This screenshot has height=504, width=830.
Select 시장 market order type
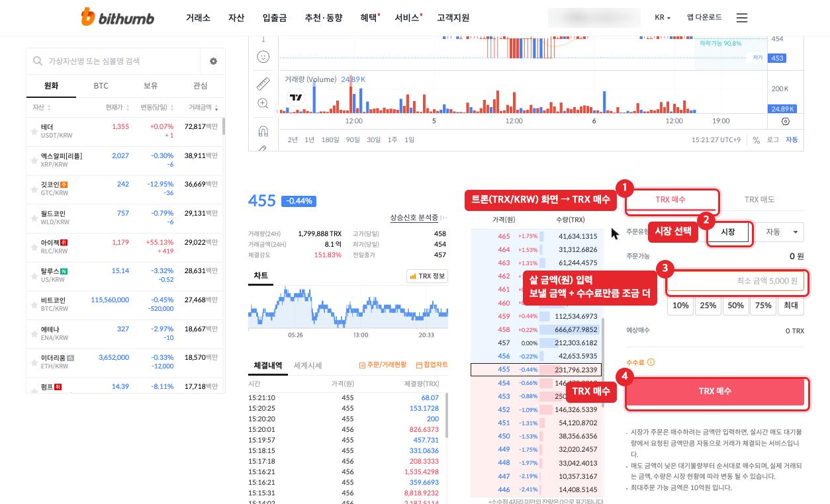727,232
